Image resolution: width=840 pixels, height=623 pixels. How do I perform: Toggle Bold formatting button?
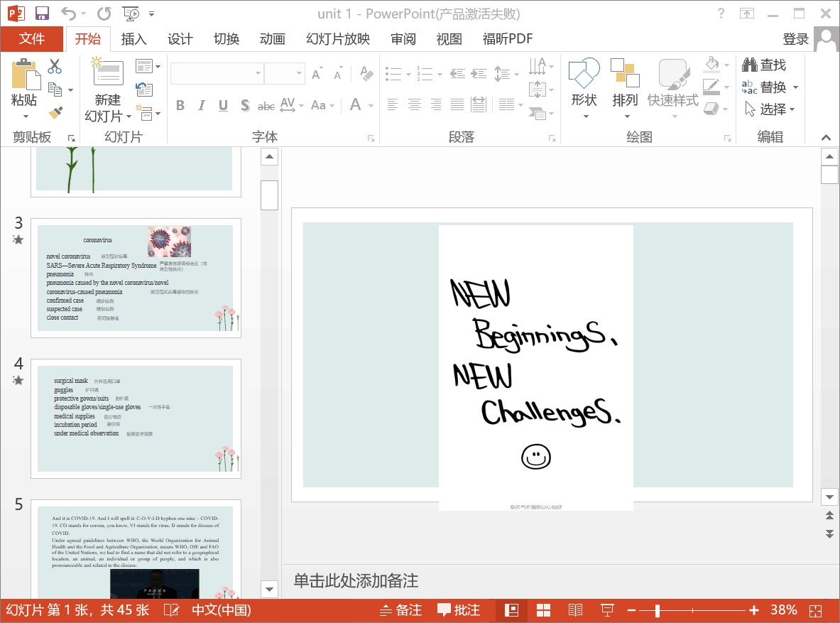pos(180,106)
